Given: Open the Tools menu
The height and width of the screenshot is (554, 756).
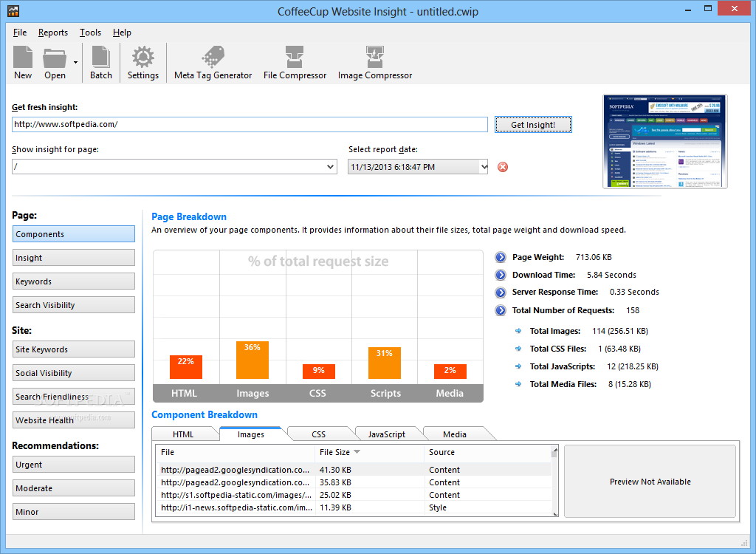Looking at the screenshot, I should coord(90,33).
